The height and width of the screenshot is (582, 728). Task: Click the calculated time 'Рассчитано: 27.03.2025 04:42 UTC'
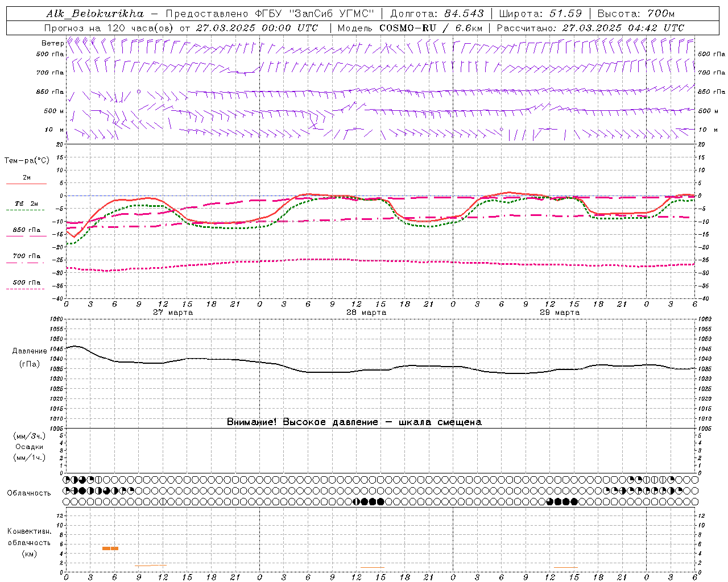click(590, 28)
